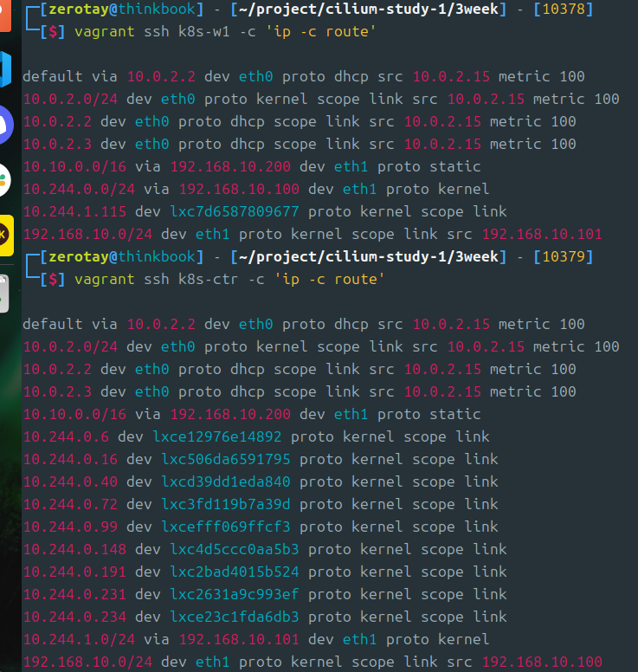638x672 pixels.
Task: Click gateway 192.168.10.100 in 10.244.0.0/24 route
Action: (239, 189)
